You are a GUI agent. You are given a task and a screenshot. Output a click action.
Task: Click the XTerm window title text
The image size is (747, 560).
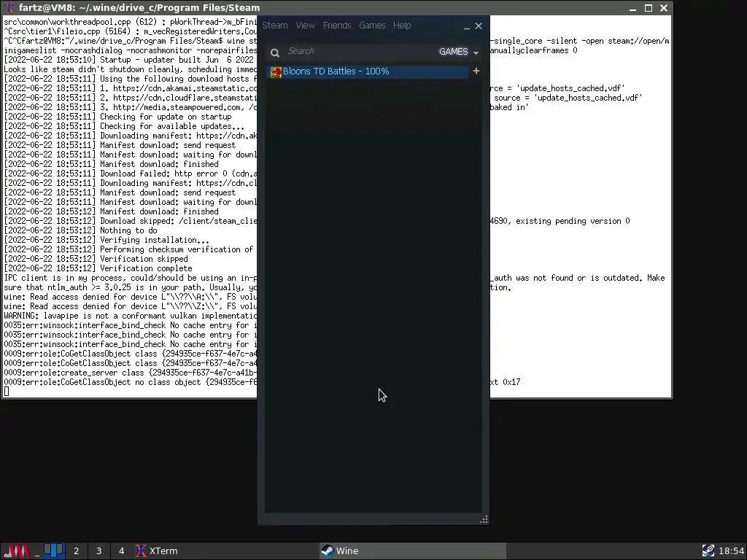tap(139, 7)
